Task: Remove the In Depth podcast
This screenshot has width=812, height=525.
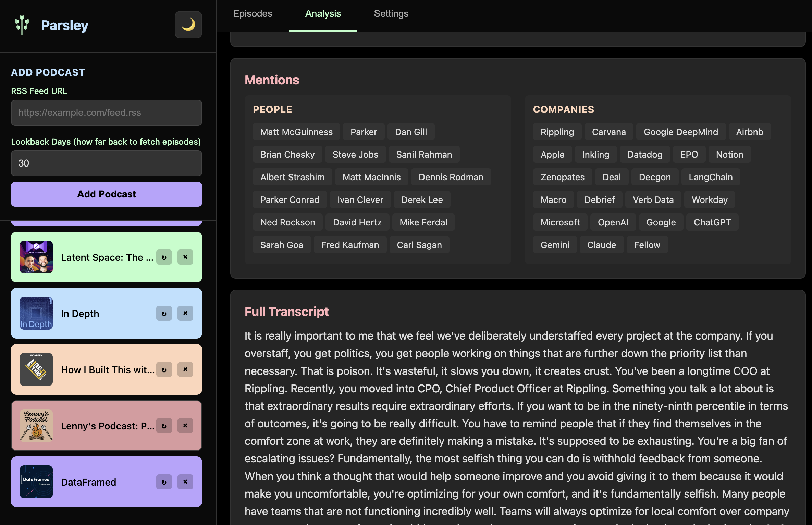Action: click(x=185, y=313)
